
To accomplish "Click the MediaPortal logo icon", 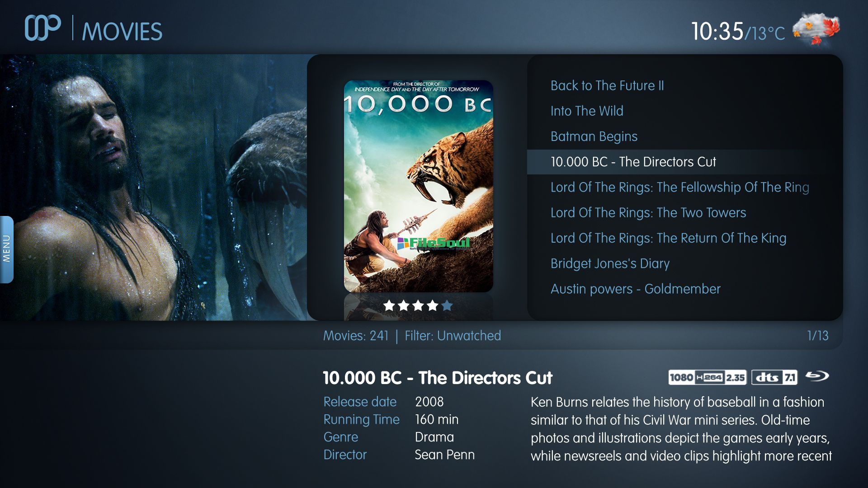I will 43,28.
